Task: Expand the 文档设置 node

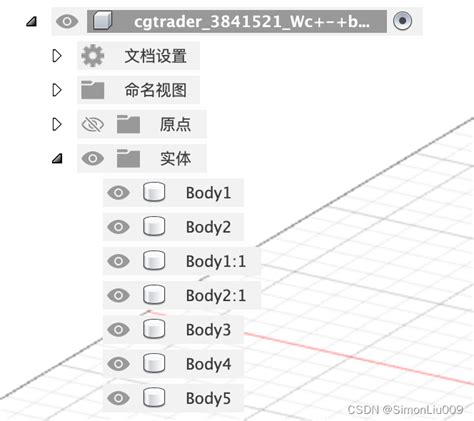Action: tap(57, 56)
